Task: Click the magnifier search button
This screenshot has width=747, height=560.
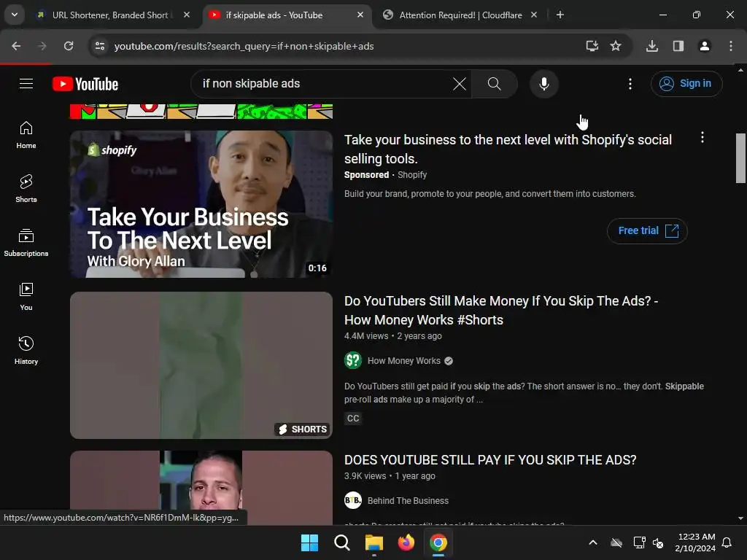Action: pyautogui.click(x=495, y=84)
